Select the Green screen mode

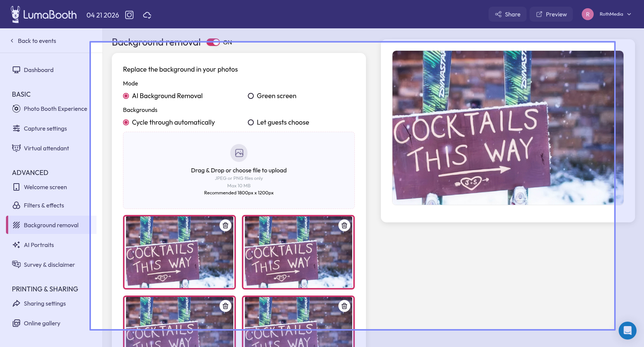coord(251,96)
